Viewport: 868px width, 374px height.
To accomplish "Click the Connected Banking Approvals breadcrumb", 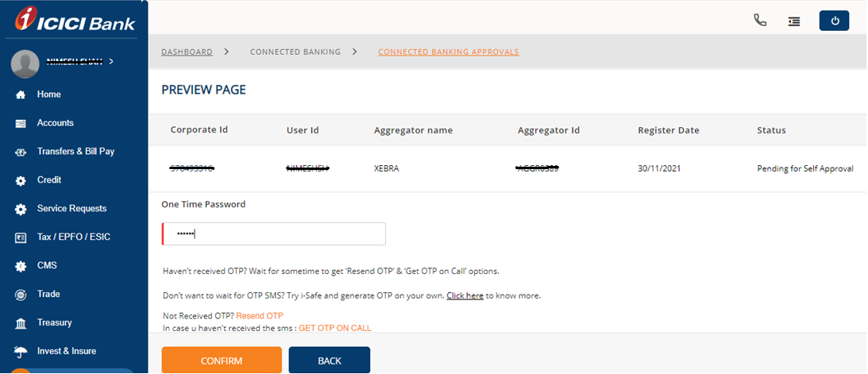I will click(448, 52).
